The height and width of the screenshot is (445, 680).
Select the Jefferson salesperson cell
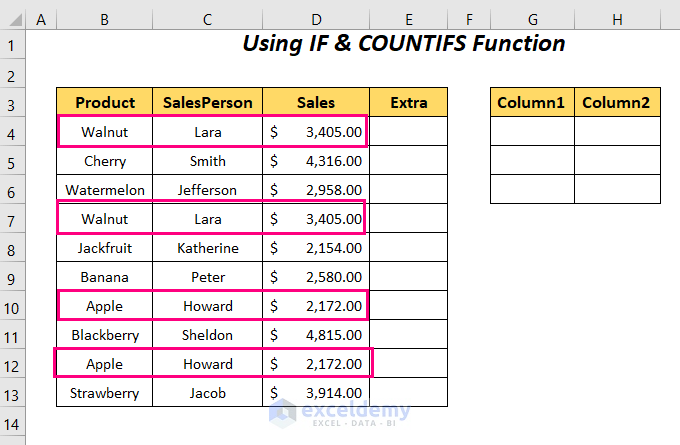pyautogui.click(x=207, y=190)
